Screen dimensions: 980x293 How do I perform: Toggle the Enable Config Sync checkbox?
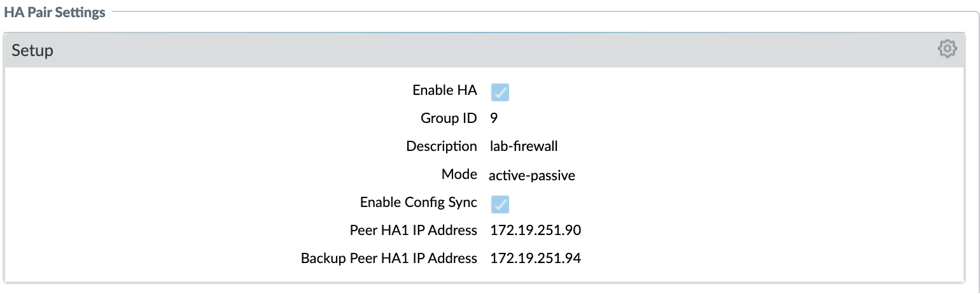click(x=500, y=204)
